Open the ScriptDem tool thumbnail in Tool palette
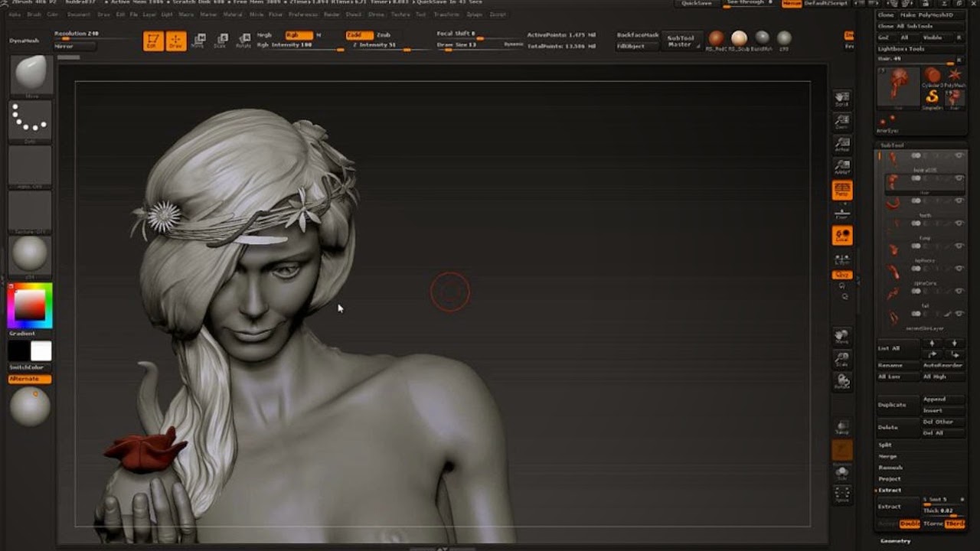 (933, 96)
